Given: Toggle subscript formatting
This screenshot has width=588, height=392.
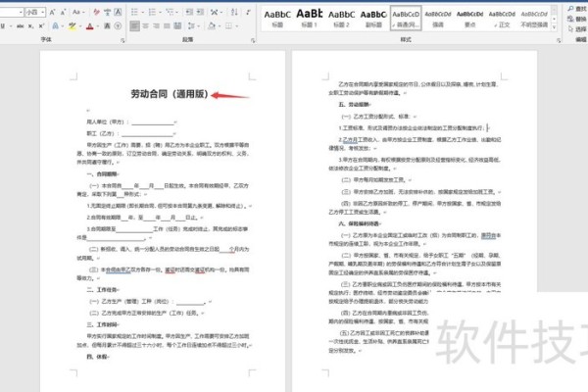Looking at the screenshot, I should click(x=30, y=26).
